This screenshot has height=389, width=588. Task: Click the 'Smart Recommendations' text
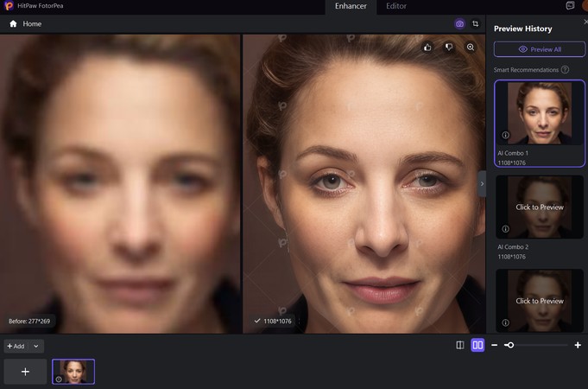click(x=526, y=70)
